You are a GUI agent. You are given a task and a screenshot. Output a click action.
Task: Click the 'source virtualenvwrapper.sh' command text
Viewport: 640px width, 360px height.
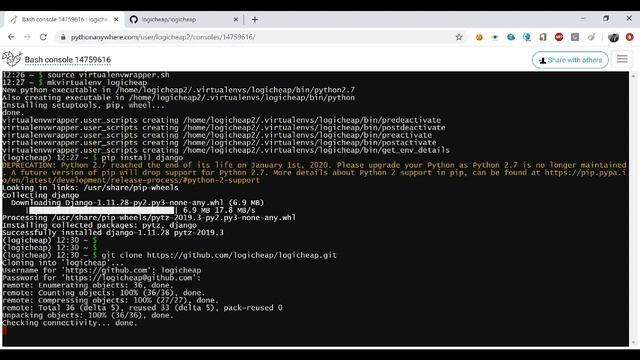coord(108,75)
